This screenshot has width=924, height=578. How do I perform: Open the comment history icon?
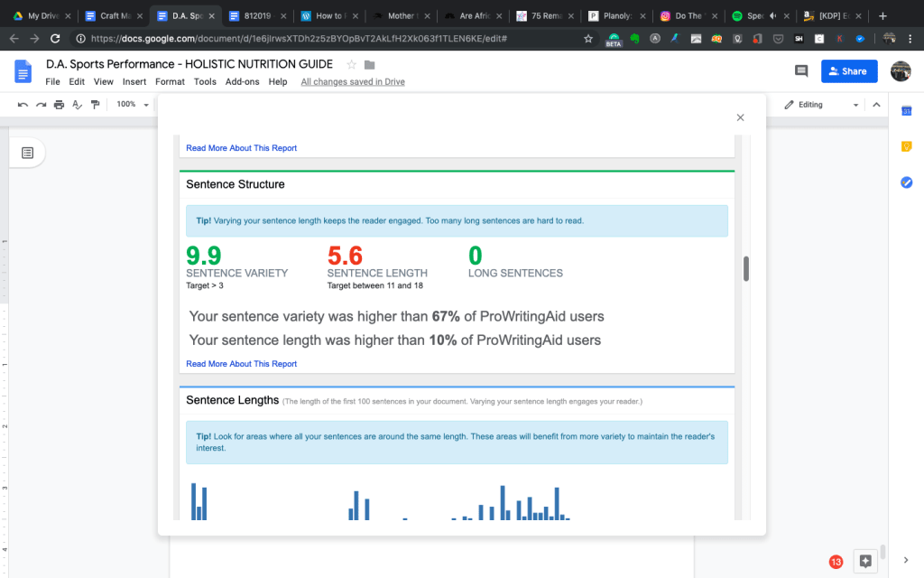pyautogui.click(x=800, y=71)
